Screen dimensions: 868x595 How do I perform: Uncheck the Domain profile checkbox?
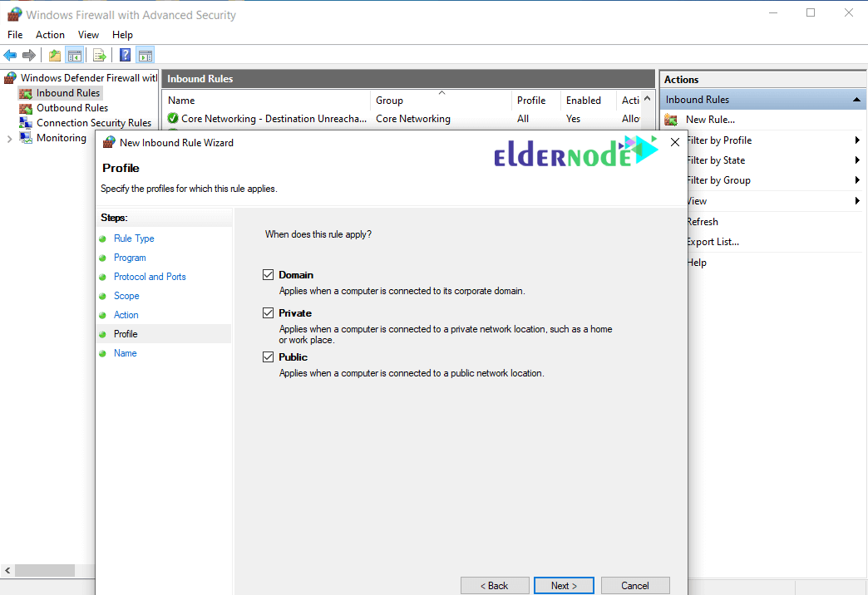pyautogui.click(x=268, y=274)
